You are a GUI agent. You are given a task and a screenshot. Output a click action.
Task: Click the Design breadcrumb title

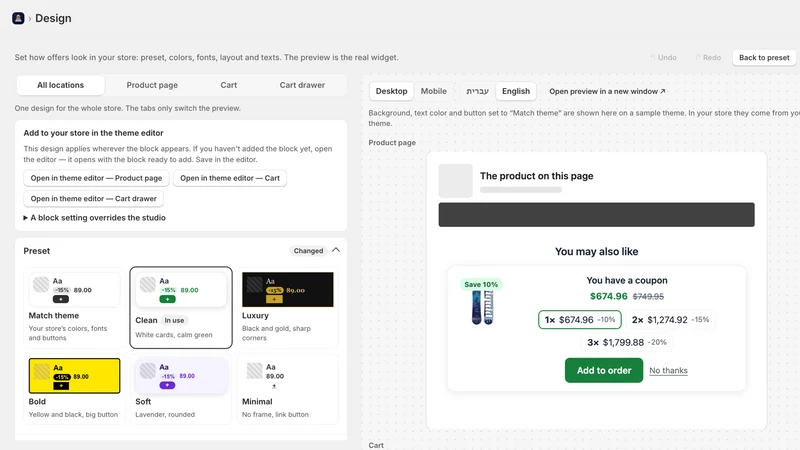click(x=53, y=18)
